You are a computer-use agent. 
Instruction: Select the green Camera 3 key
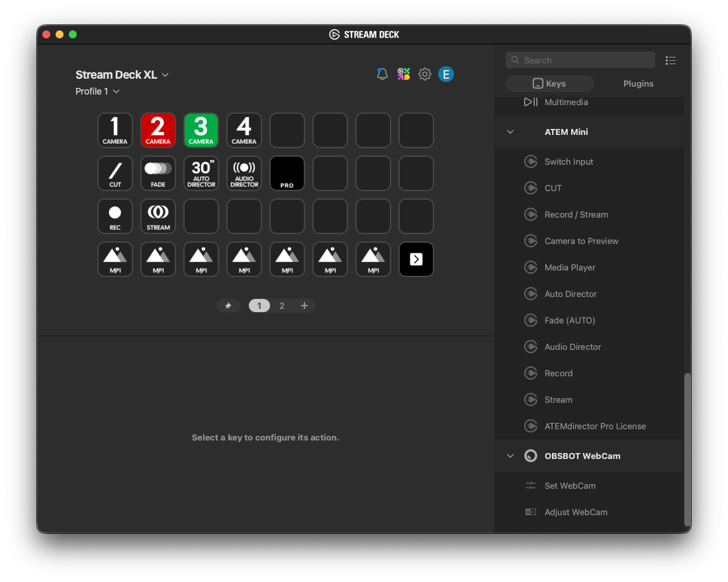[201, 130]
